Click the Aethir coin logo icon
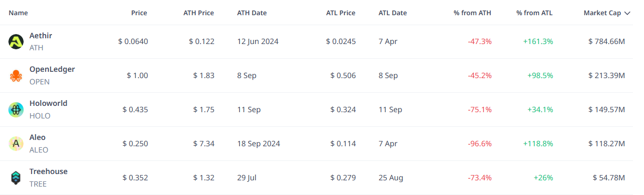644x195 pixels. (16, 41)
